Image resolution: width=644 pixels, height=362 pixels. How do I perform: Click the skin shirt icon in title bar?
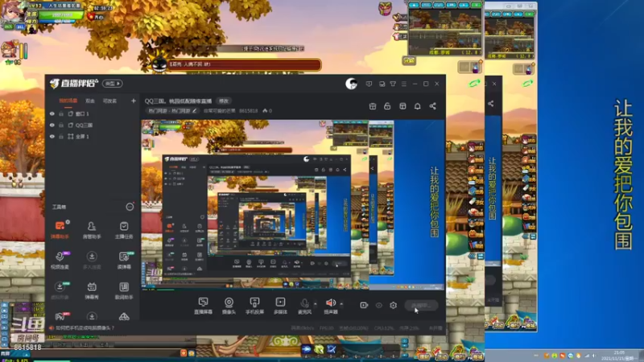click(393, 84)
